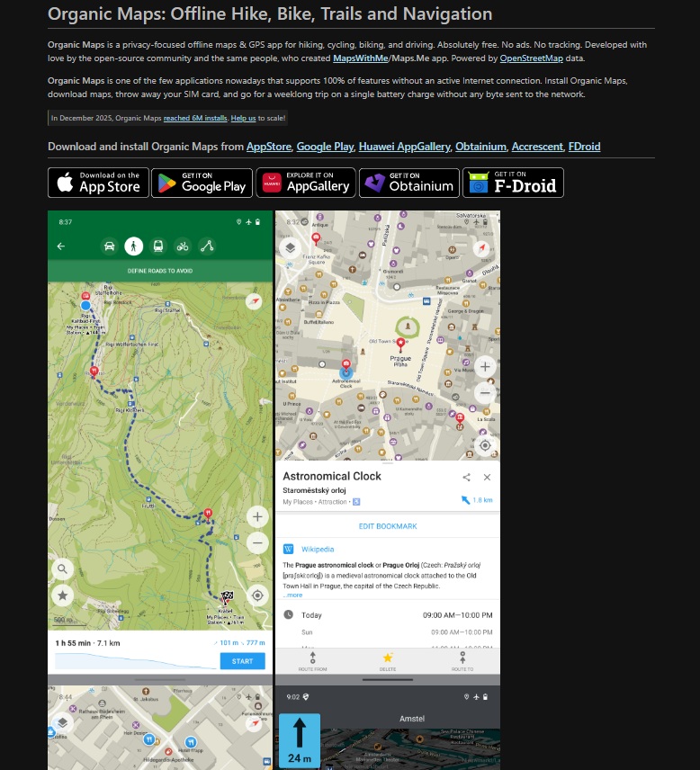
Task: Open the Obtainium text link
Action: point(480,147)
